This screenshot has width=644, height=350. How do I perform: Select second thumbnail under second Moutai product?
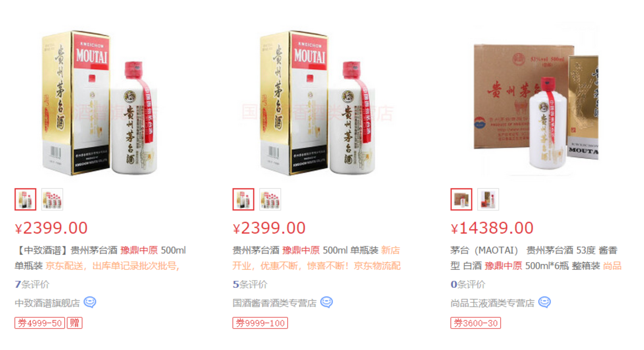[270, 199]
